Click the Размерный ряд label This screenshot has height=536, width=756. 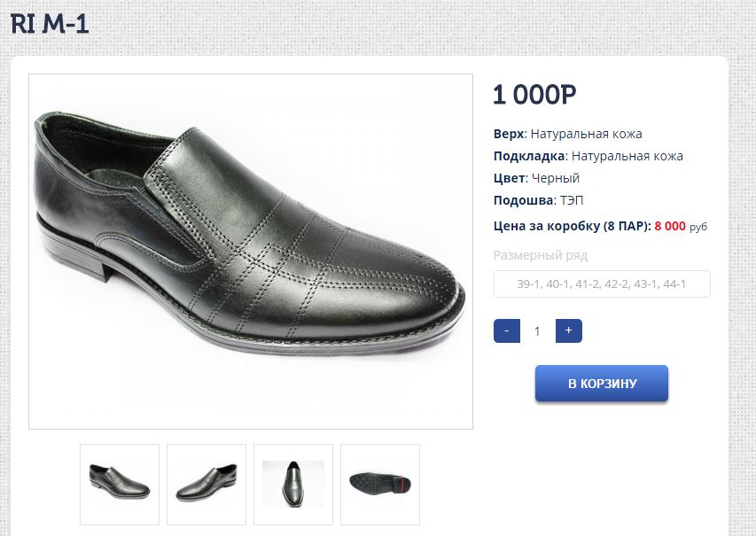(541, 255)
